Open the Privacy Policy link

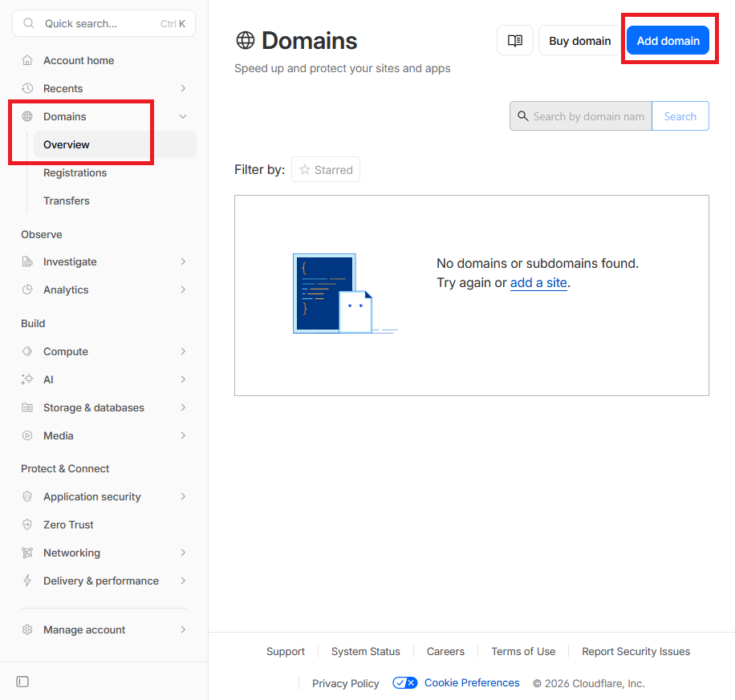coord(346,684)
